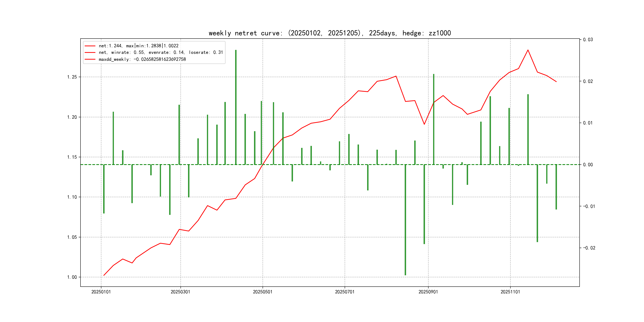The width and height of the screenshot is (644, 322).
Task: Click the 20250501 x-axis label
Action: pyautogui.click(x=263, y=292)
